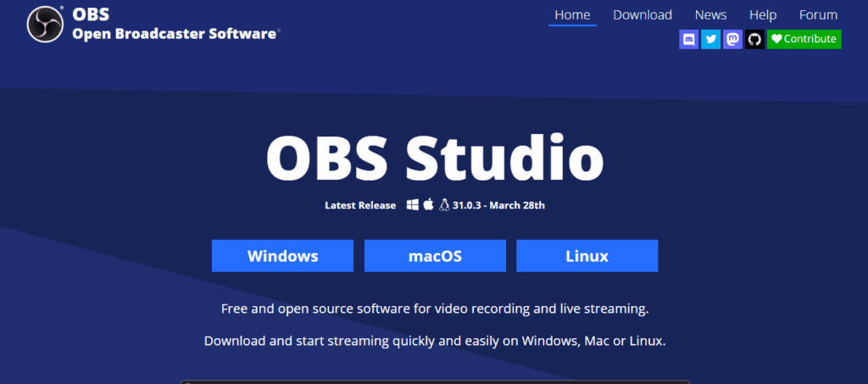Open the Discord social icon
This screenshot has width=868, height=384.
pyautogui.click(x=688, y=39)
